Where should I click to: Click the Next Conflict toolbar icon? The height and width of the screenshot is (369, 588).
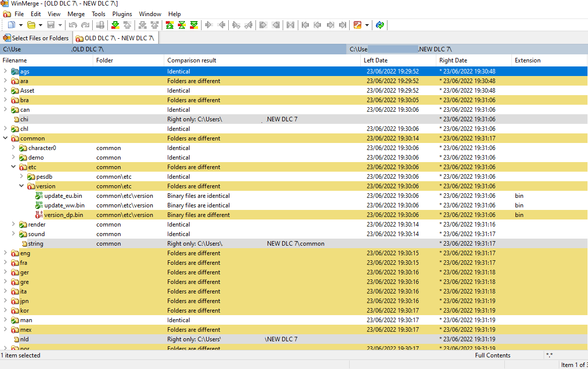click(143, 25)
